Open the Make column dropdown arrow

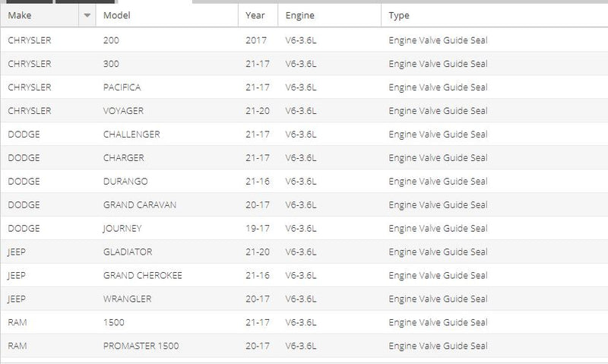point(87,15)
